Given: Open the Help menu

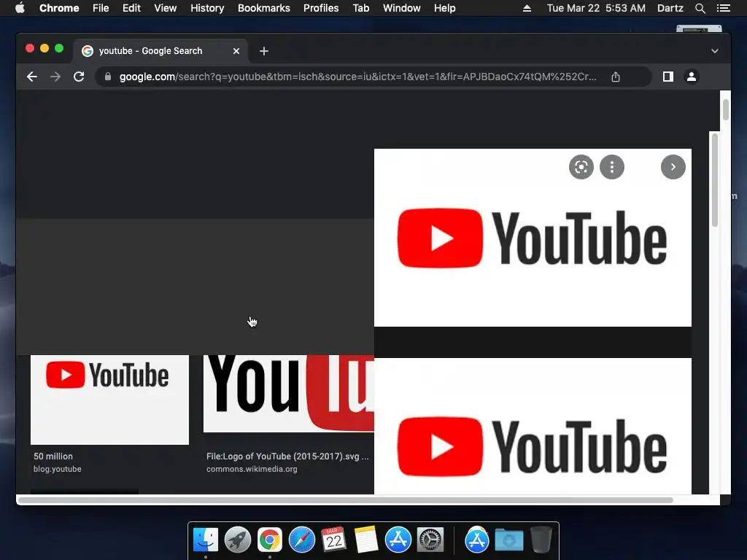Looking at the screenshot, I should [444, 8].
